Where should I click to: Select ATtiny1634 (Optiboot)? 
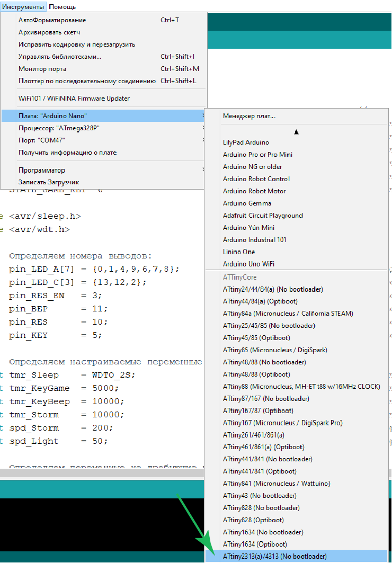(297, 544)
